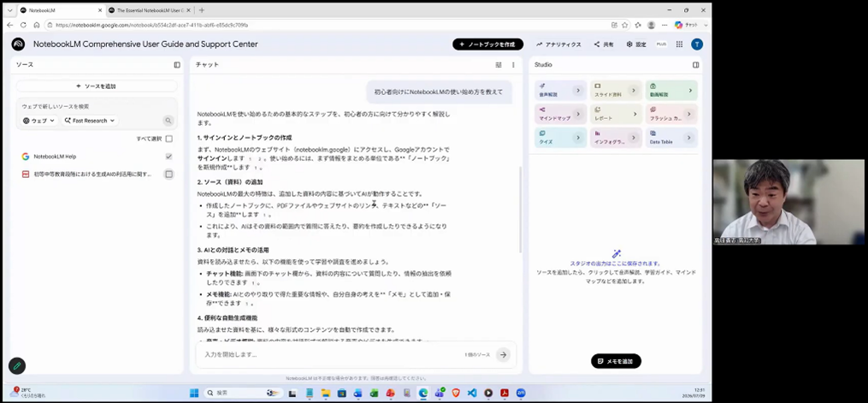Open the Edge browser settings ellipsis menu
This screenshot has width=868, height=403.
tap(664, 25)
